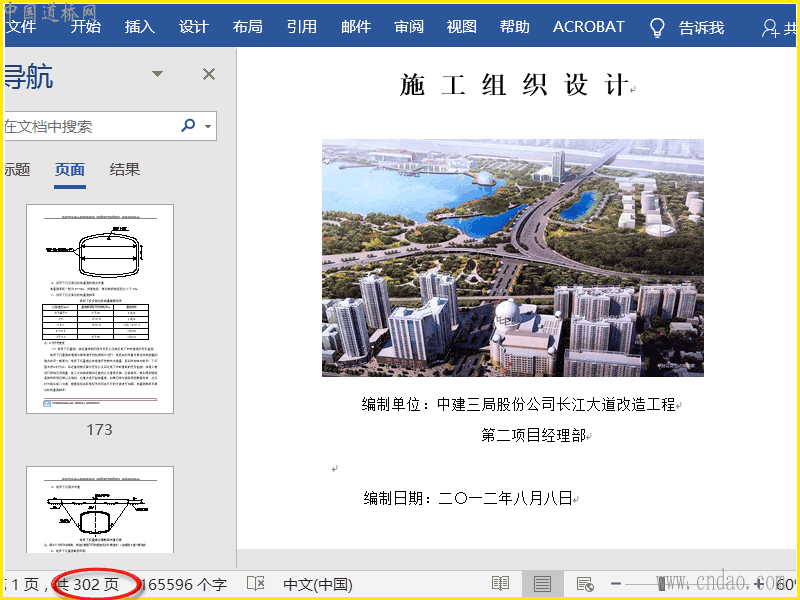Click the zoom out minus button
Screen dimensions: 800x600
[616, 584]
